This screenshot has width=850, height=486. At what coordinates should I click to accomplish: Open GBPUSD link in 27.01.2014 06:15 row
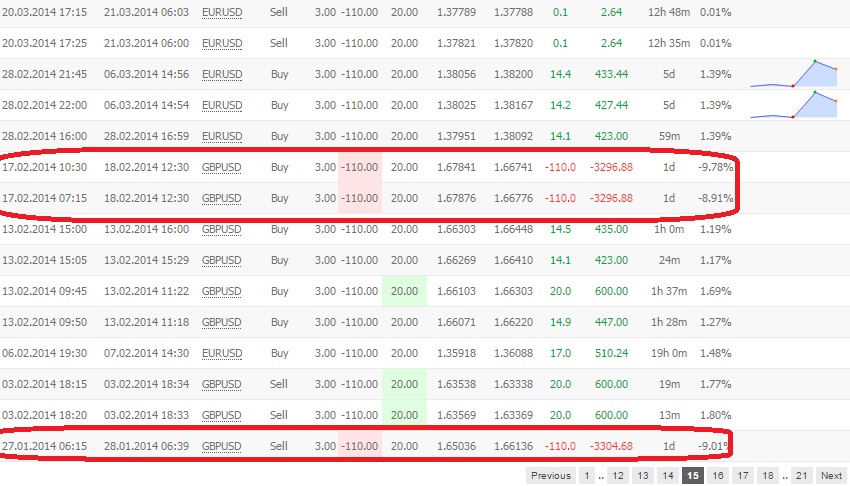(x=222, y=445)
